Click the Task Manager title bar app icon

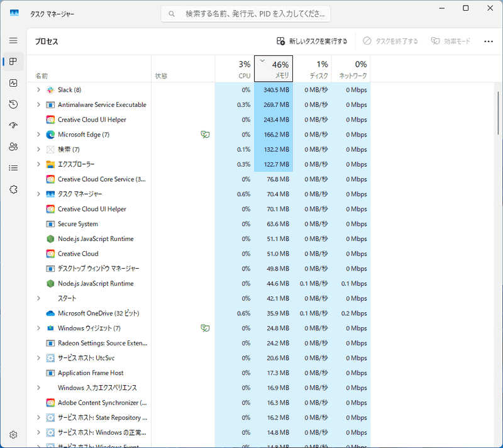coord(14,13)
